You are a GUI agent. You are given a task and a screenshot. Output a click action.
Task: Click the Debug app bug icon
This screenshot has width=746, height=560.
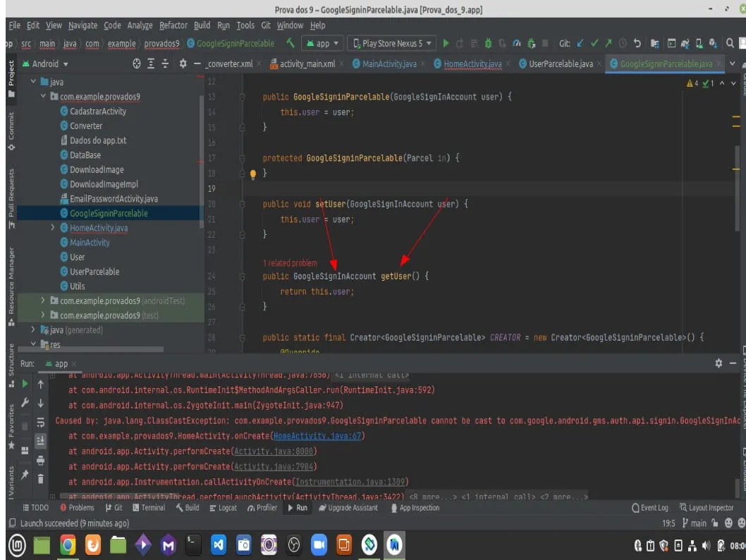488,44
